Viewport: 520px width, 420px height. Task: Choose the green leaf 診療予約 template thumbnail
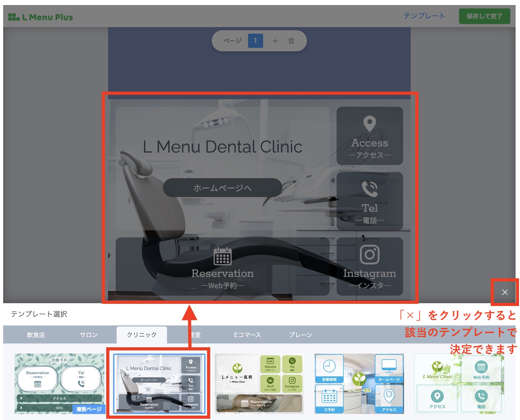coord(59,383)
